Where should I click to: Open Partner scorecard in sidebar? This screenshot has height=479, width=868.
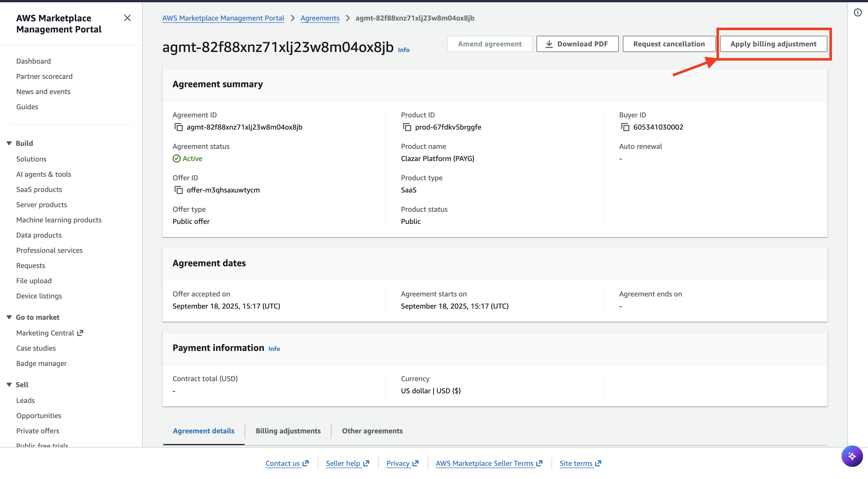click(x=44, y=76)
